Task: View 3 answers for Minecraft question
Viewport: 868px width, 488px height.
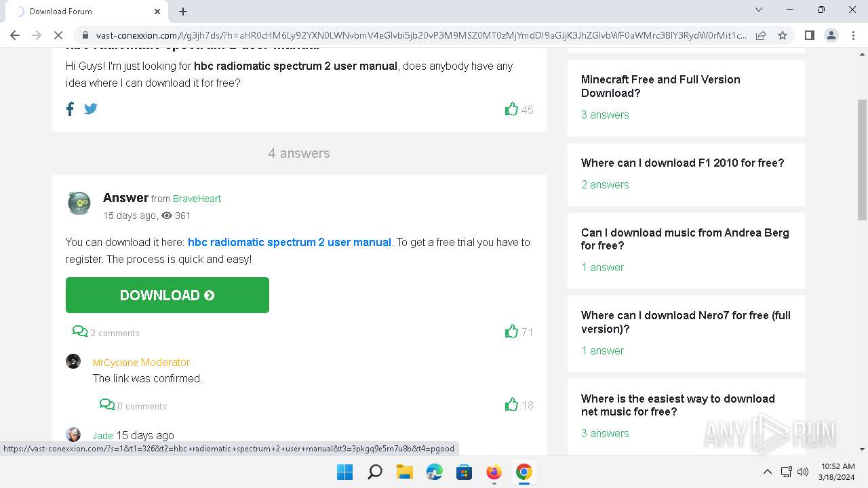Action: [605, 115]
